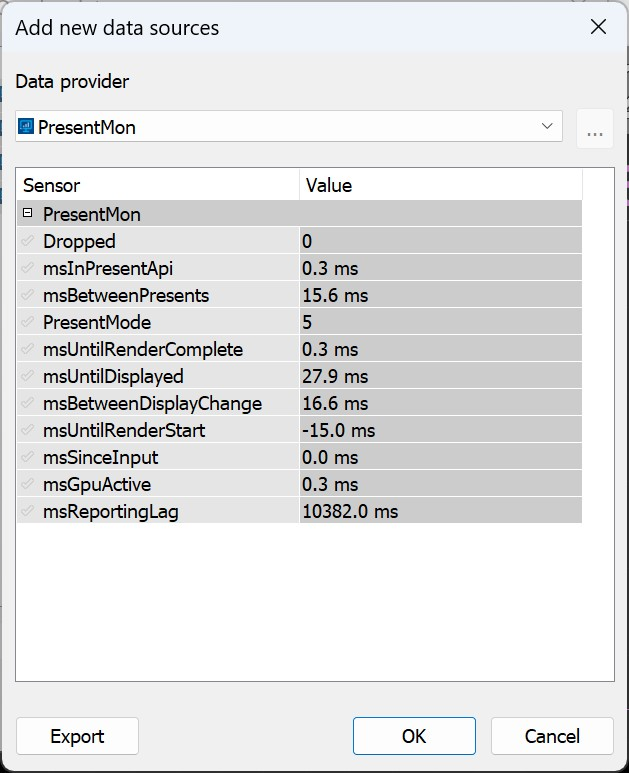629x773 pixels.
Task: Confirm with the OK button
Action: 414,736
